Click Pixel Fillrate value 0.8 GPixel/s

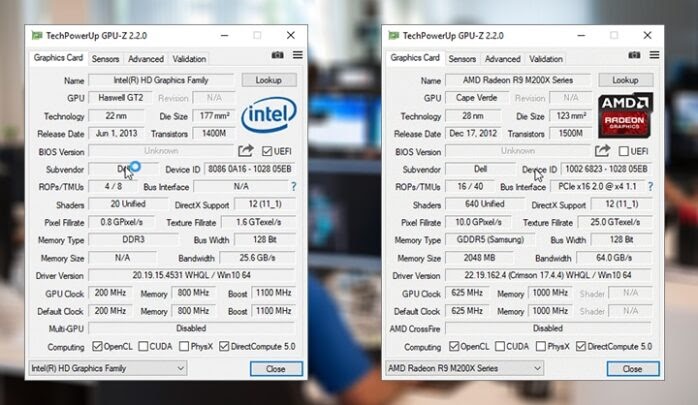(x=122, y=222)
